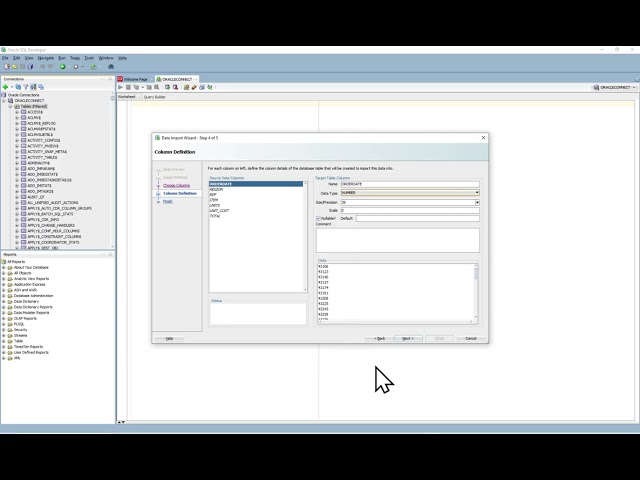640x480 pixels.
Task: Toggle the Nullable checkbox
Action: point(318,218)
